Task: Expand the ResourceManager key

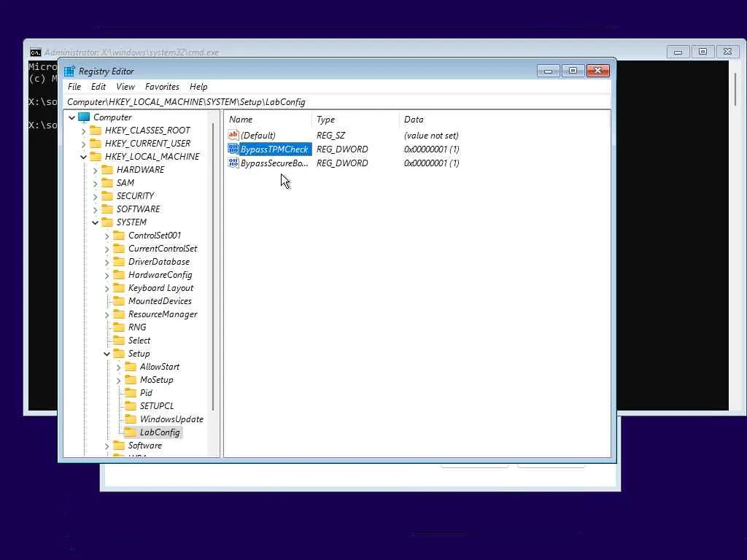Action: 107,314
